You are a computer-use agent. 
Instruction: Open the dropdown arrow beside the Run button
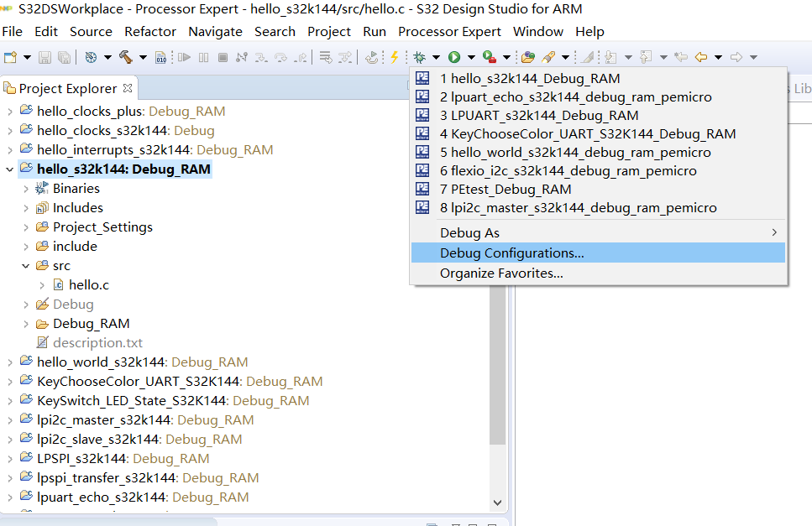tap(471, 57)
